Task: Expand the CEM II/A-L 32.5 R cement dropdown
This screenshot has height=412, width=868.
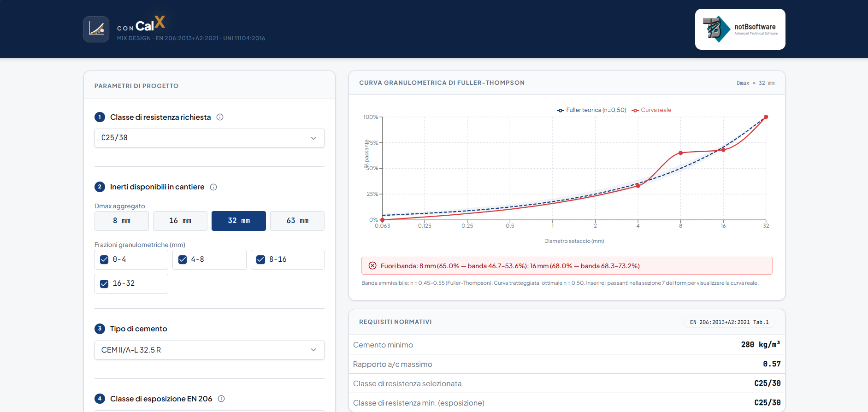Action: (x=209, y=350)
